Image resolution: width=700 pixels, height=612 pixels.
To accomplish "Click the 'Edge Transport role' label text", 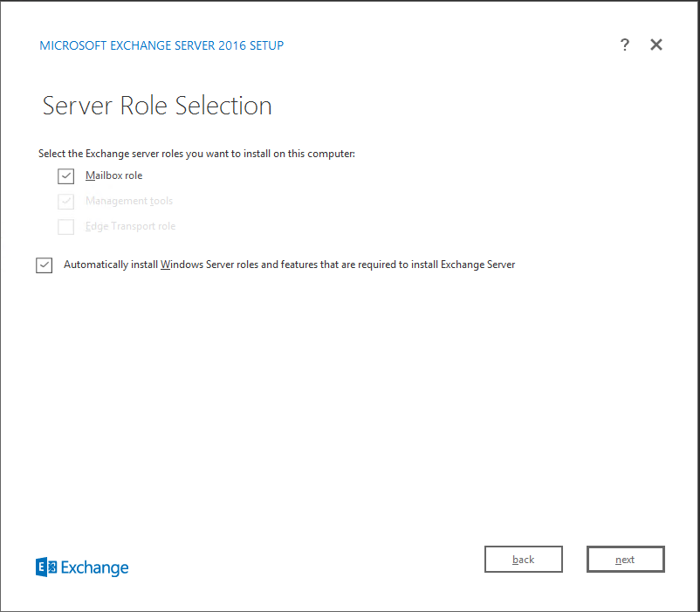I will (130, 226).
